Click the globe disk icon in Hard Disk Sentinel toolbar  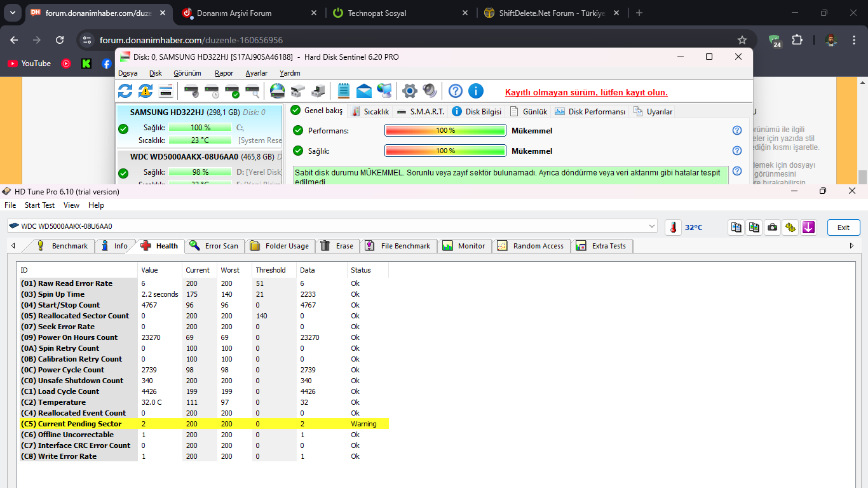[278, 91]
